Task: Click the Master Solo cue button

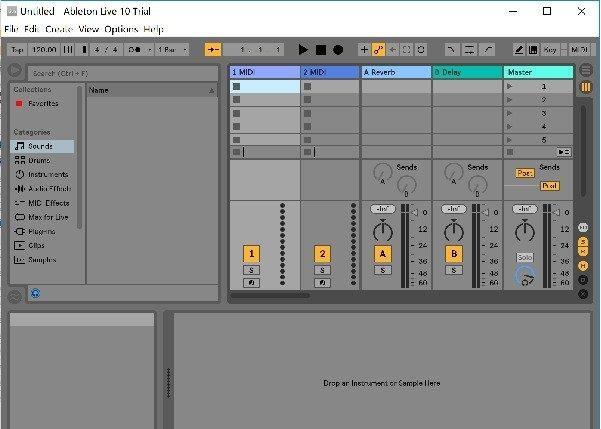Action: pos(525,257)
